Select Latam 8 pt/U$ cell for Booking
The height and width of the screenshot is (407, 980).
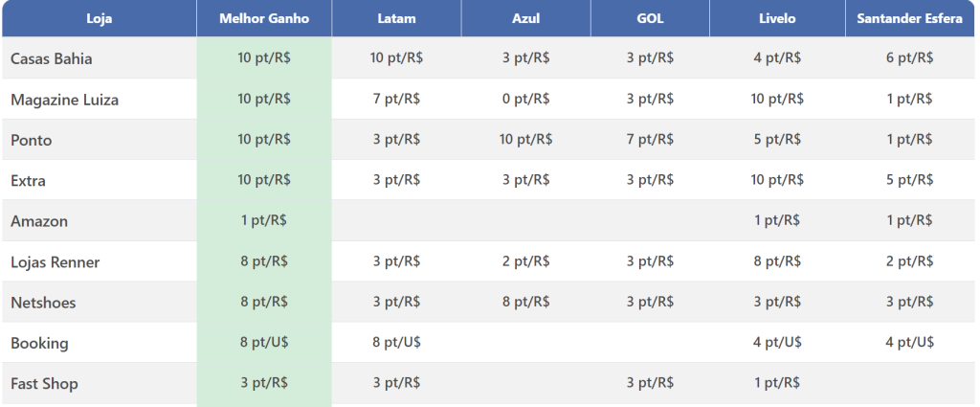point(396,342)
